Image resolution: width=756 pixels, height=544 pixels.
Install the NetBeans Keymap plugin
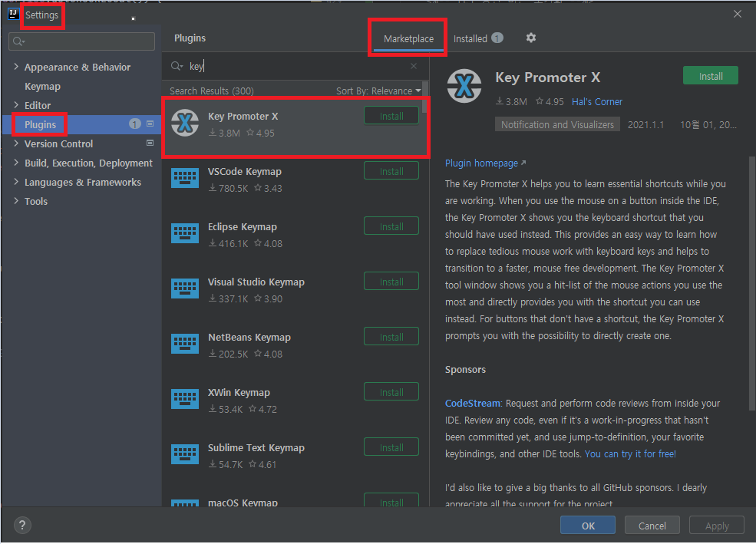391,337
